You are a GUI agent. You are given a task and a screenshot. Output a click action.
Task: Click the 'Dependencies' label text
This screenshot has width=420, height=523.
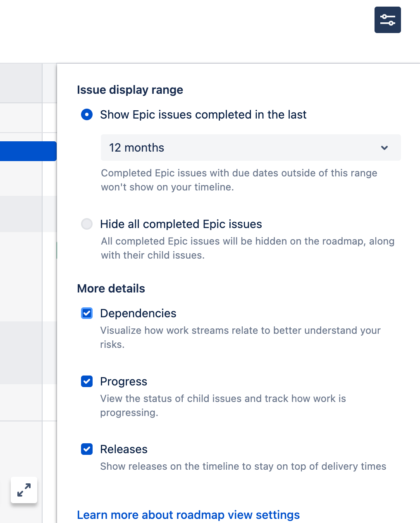(x=138, y=313)
